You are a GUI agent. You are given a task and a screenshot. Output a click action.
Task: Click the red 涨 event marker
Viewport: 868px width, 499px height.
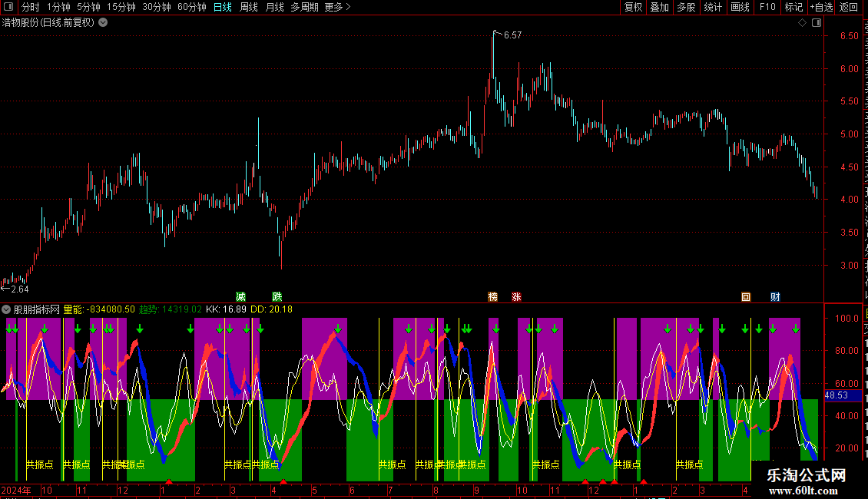516,297
